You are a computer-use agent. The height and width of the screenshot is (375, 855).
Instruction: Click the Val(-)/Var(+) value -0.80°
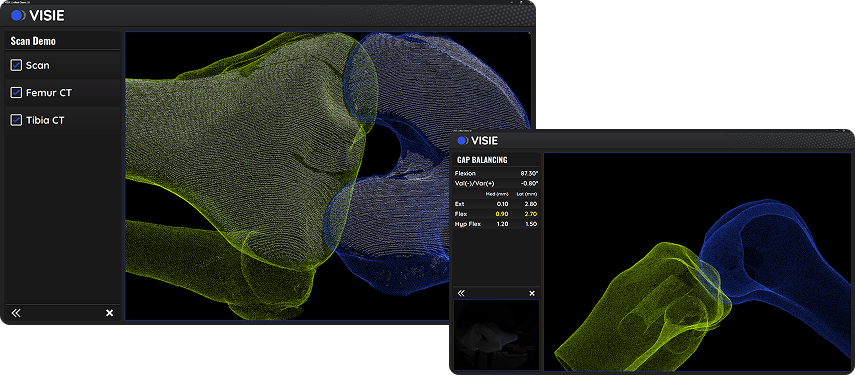pyautogui.click(x=529, y=183)
